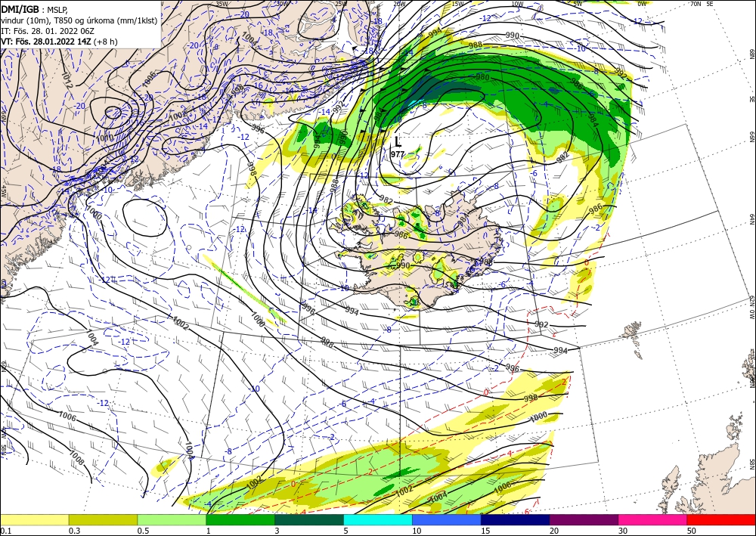
Task: Click the red 50+ mm legend swatch
Action: pos(721,519)
